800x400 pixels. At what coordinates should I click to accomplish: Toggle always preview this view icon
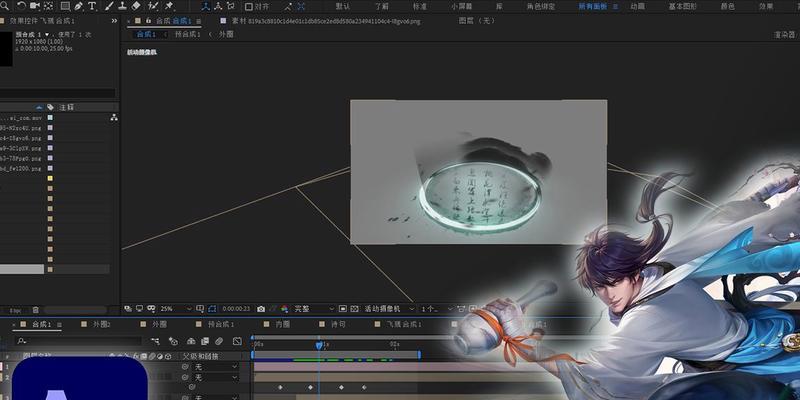click(x=128, y=309)
